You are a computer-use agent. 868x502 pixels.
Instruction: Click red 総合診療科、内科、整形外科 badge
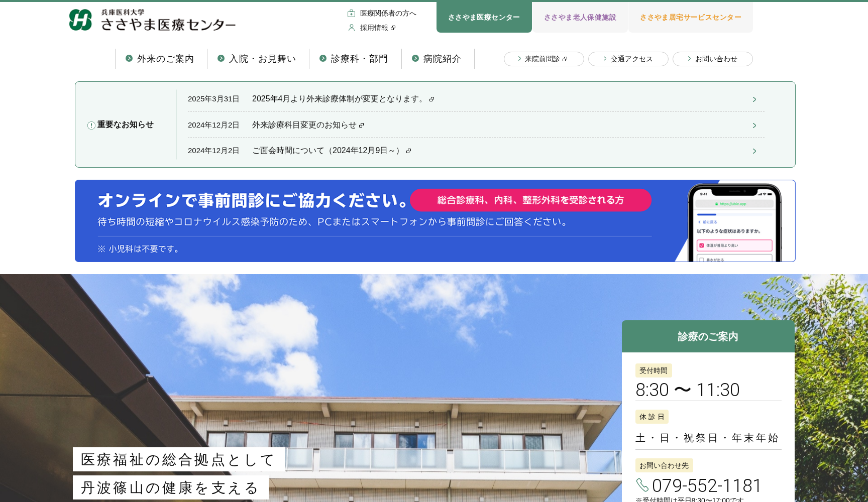coord(530,200)
